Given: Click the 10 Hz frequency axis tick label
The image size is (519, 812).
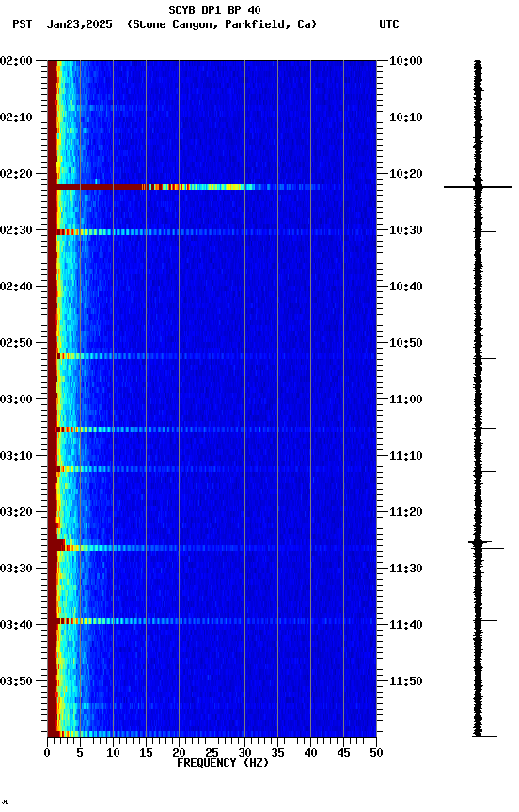Looking at the screenshot, I should 113,753.
